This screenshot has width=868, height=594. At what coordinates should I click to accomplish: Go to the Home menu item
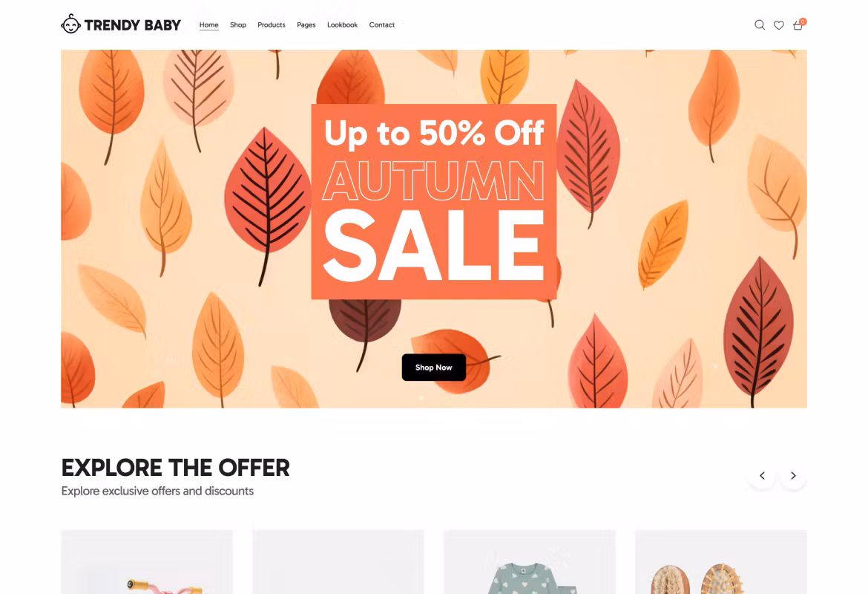tap(208, 25)
